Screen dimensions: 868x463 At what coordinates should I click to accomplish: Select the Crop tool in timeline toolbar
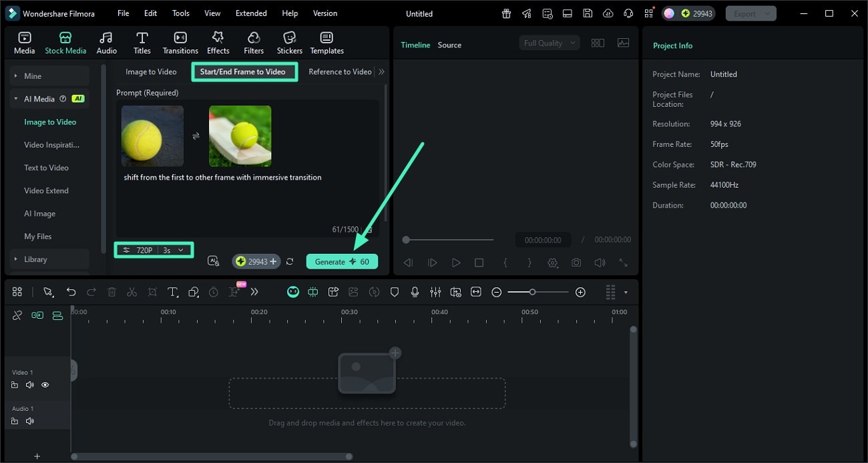pos(152,292)
